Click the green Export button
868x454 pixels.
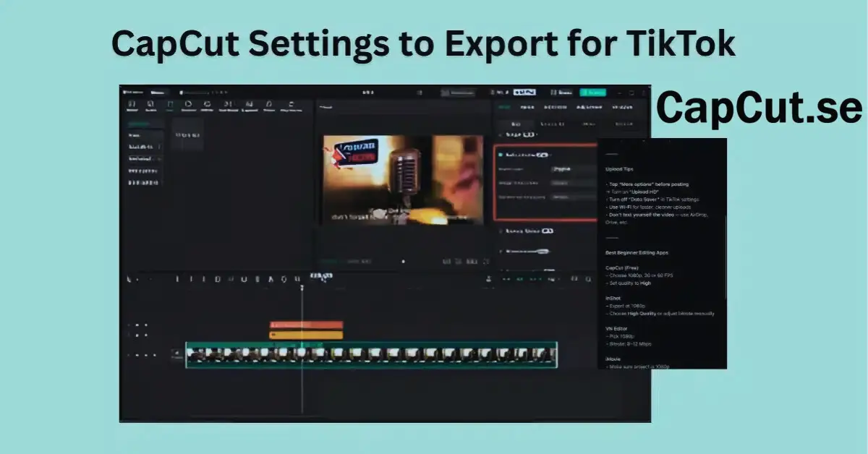pos(593,93)
